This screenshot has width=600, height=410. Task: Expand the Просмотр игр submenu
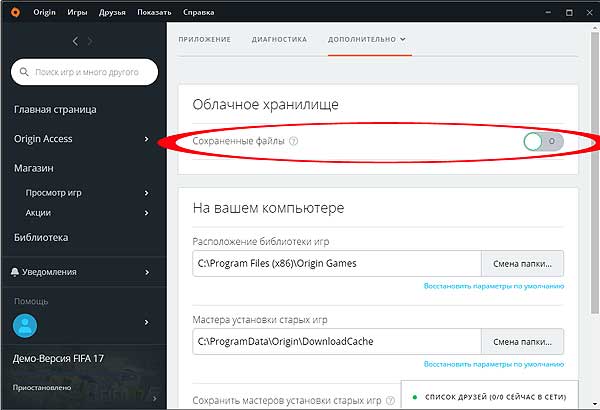[146, 193]
